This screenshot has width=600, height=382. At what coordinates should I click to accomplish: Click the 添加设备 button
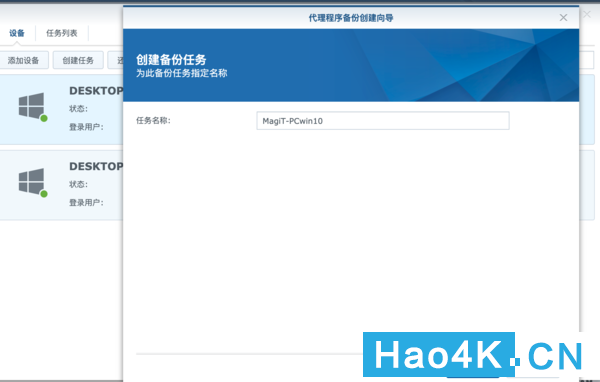(x=24, y=60)
